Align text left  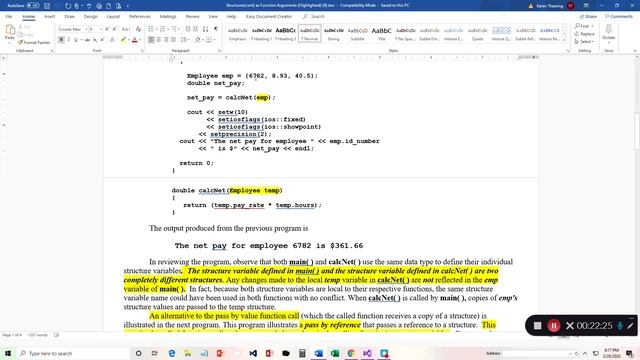click(151, 40)
